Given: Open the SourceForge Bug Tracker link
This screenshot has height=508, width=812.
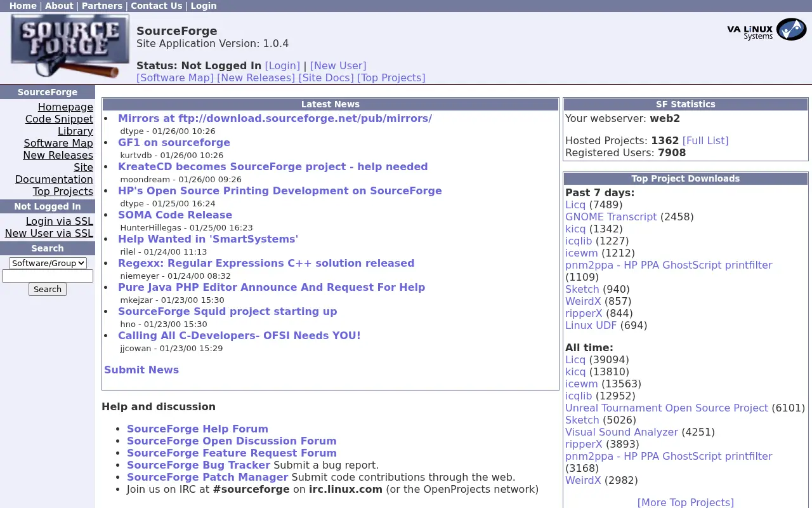Looking at the screenshot, I should [199, 465].
